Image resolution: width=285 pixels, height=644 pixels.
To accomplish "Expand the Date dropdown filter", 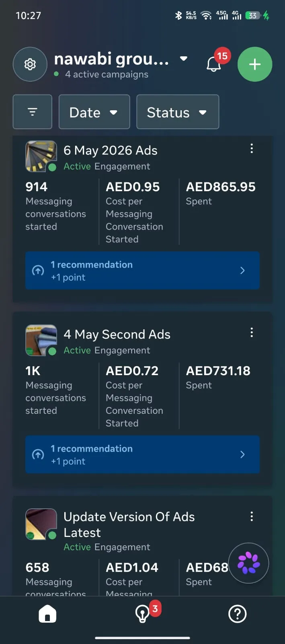I will (94, 112).
